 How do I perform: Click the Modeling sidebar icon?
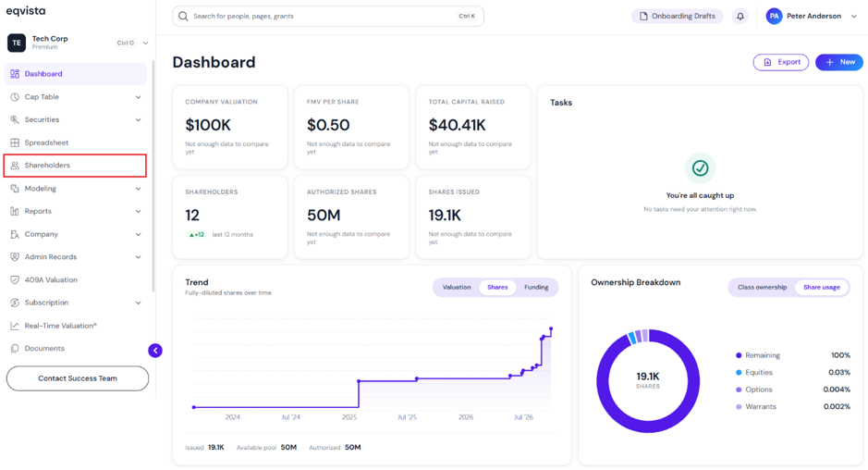(15, 189)
